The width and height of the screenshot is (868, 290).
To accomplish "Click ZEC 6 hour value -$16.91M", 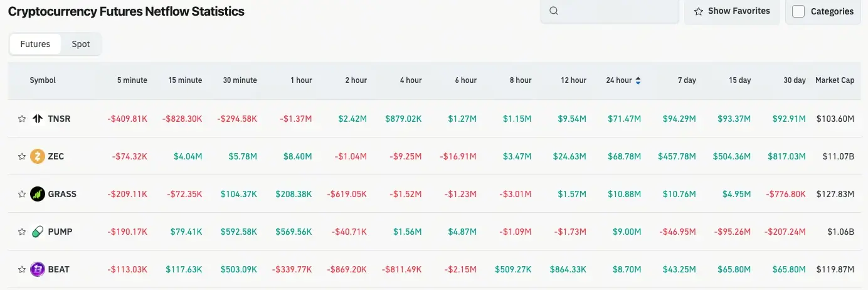I will click(x=458, y=156).
